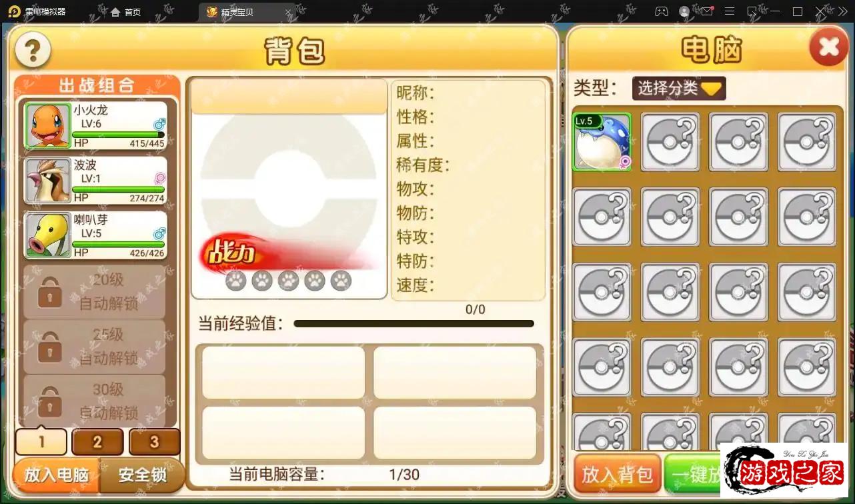Viewport: 855px width, 504px height.
Task: Click the 放入电脑 button
Action: point(57,475)
